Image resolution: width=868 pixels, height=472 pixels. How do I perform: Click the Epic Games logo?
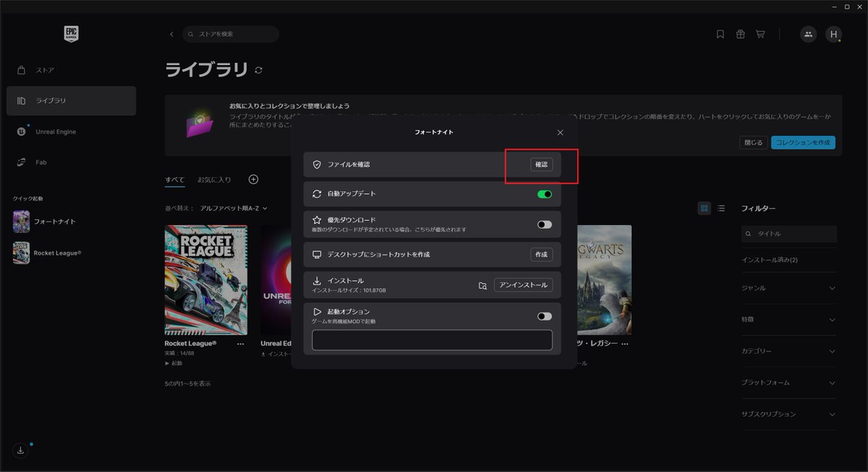[x=71, y=33]
